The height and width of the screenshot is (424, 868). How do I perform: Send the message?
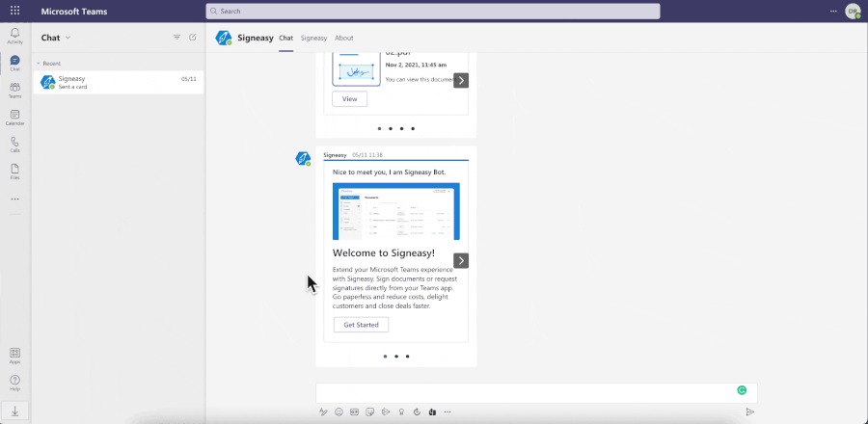click(750, 411)
